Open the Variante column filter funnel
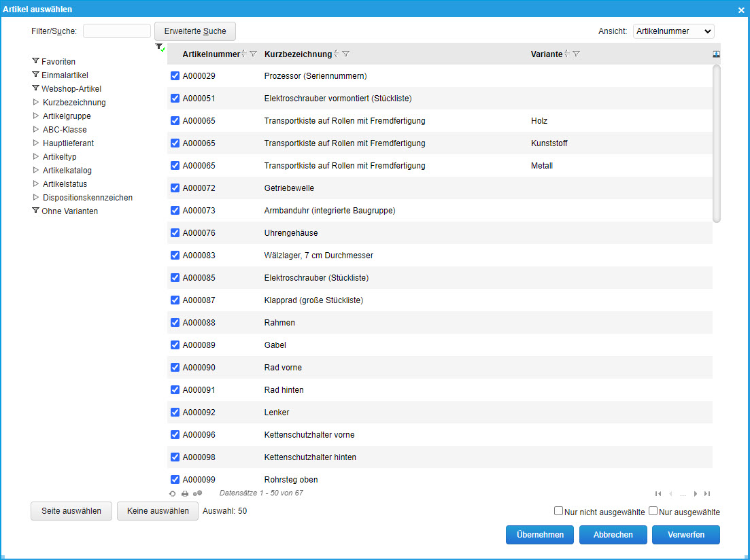The height and width of the screenshot is (560, 750). 577,54
